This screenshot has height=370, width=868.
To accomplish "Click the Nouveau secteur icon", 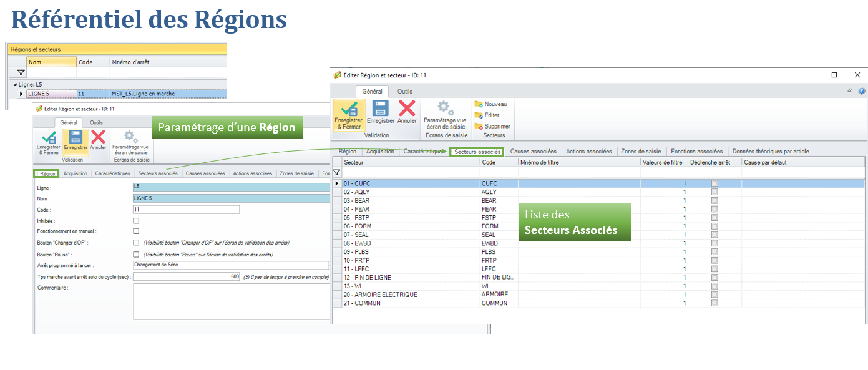I will click(x=479, y=104).
